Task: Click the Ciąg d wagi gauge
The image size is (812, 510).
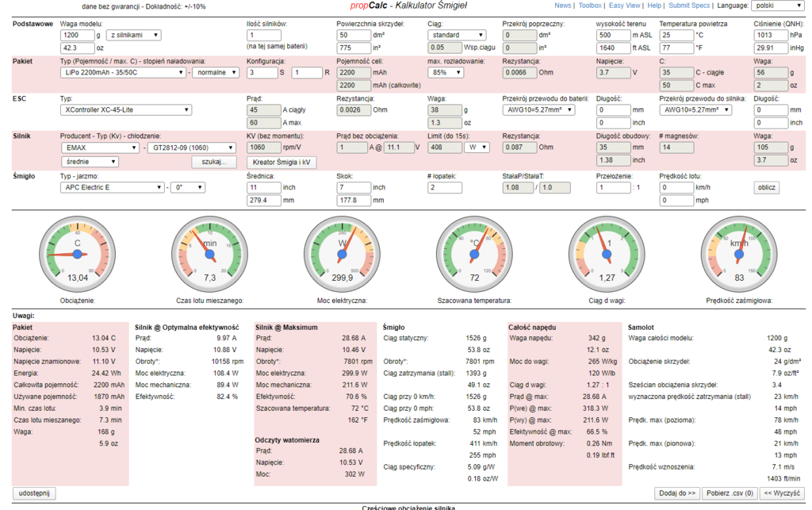Action: [x=607, y=253]
